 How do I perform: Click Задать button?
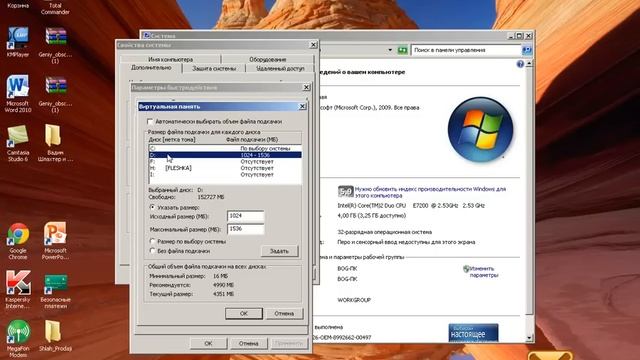coord(279,251)
